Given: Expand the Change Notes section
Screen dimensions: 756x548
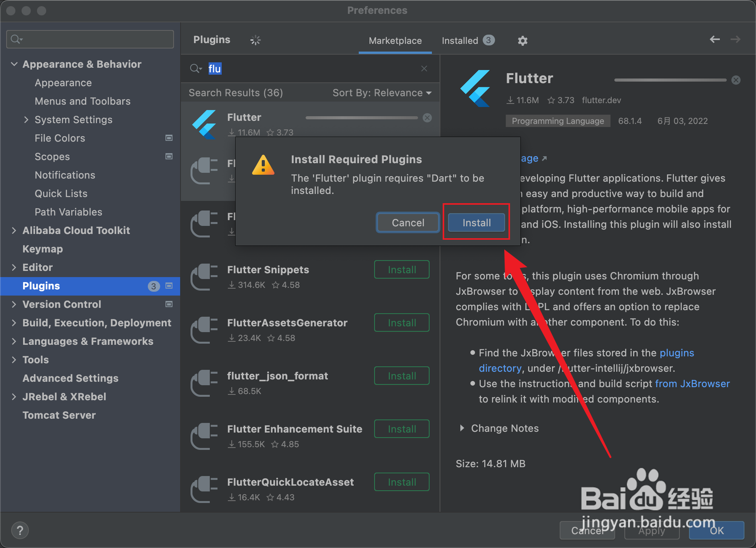Looking at the screenshot, I should [462, 428].
